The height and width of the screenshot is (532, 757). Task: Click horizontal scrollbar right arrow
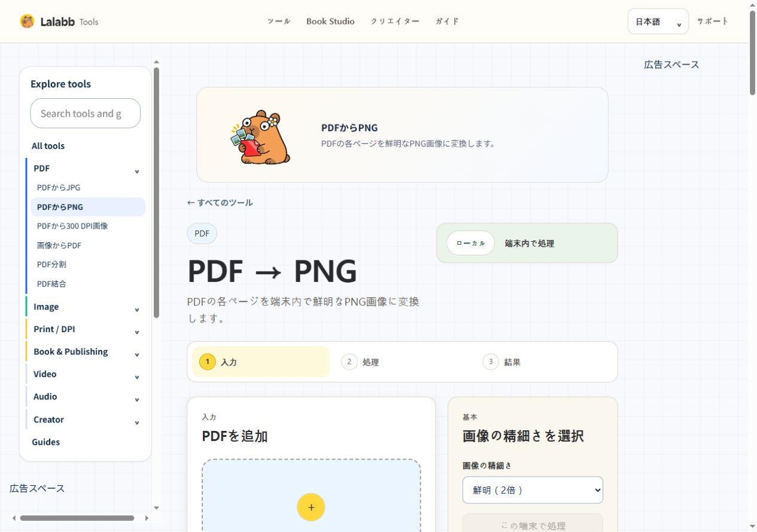tap(147, 518)
